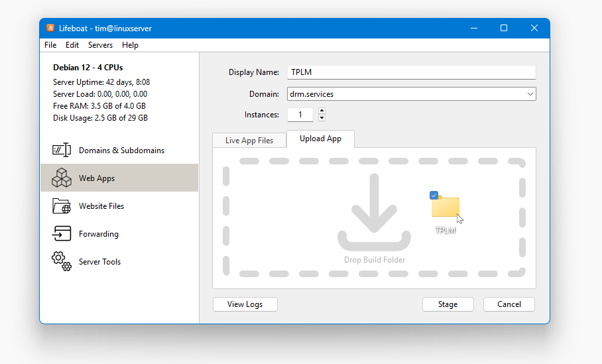Toggle the checkbox on TPLM folder
The image size is (602, 364).
(434, 195)
